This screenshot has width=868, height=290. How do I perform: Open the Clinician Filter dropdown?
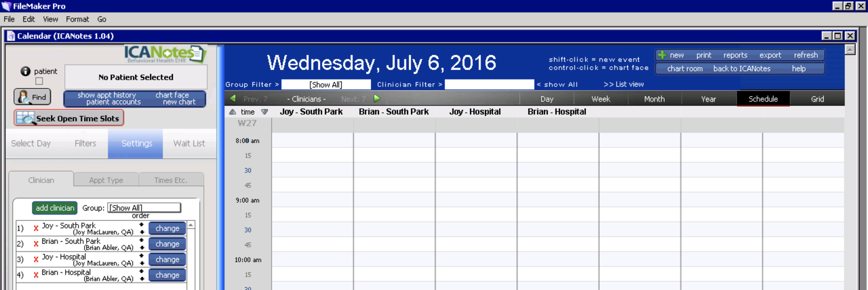tap(489, 85)
